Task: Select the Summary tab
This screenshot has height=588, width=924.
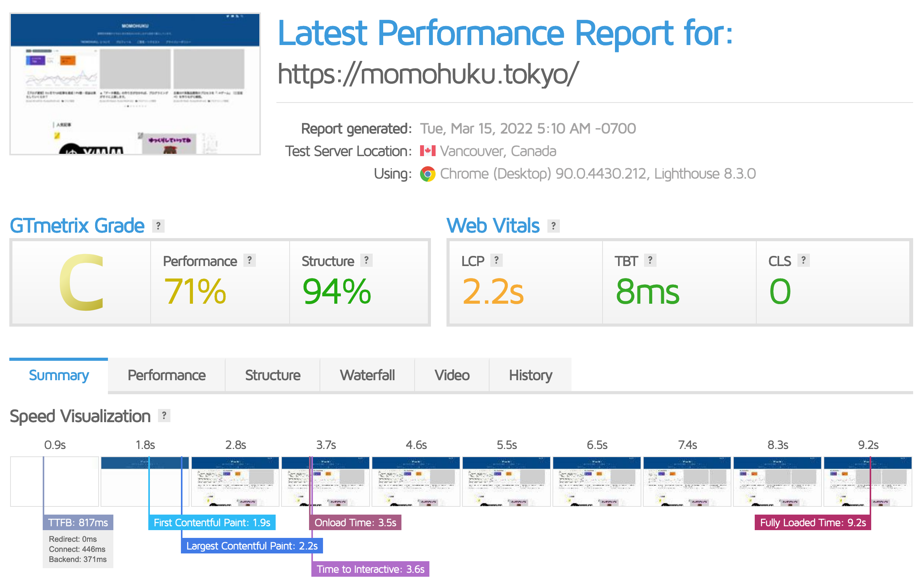Action: click(59, 375)
